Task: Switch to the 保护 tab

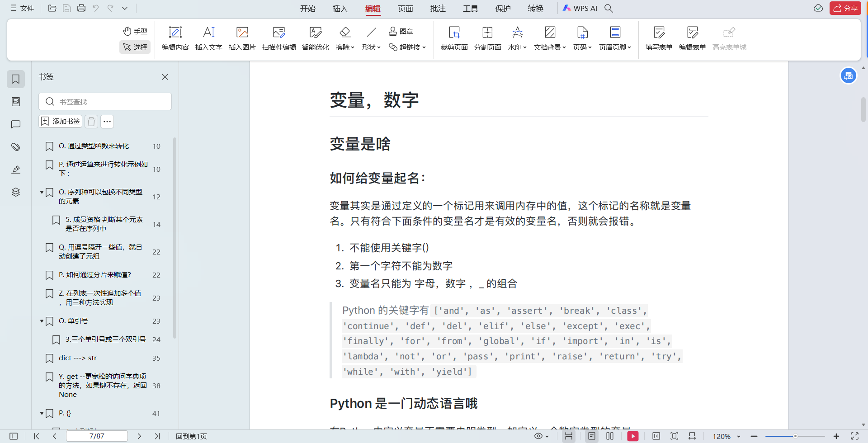Action: tap(503, 9)
